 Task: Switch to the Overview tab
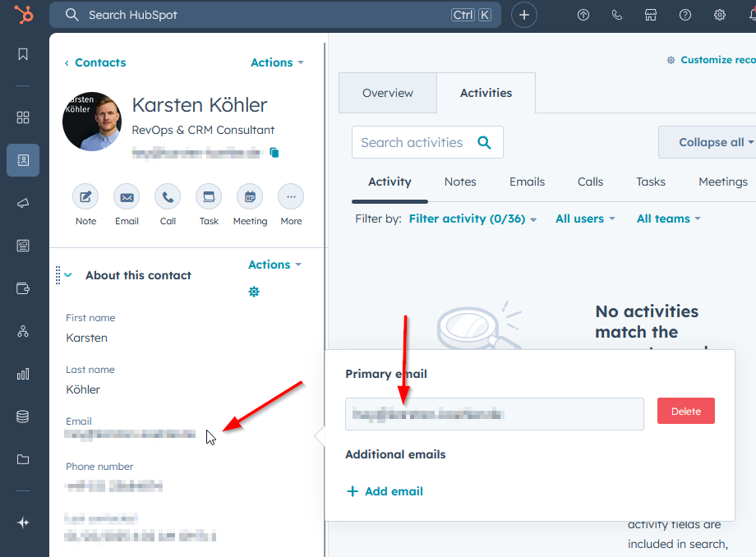(x=388, y=93)
